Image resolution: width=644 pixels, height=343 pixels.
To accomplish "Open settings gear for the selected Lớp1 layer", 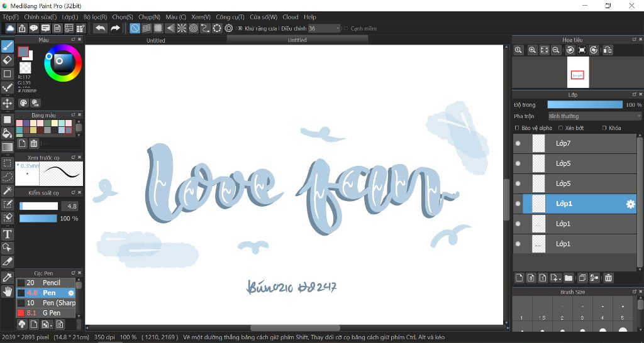I will (630, 204).
